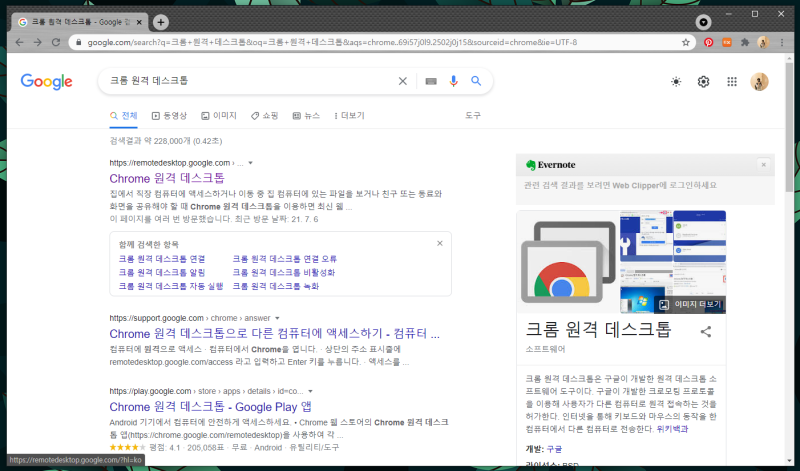This screenshot has width=800, height=471.
Task: Click the 이미지 더보기 button
Action: (x=690, y=305)
